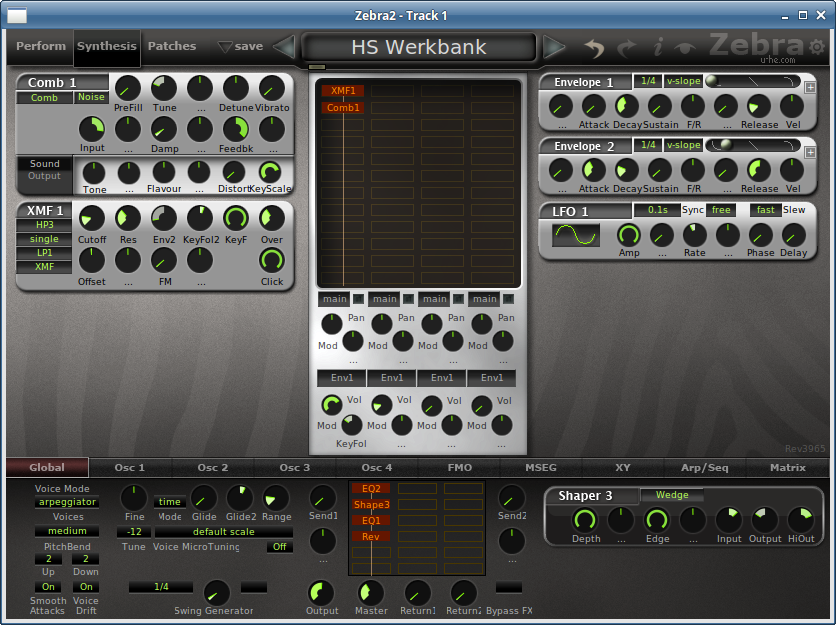This screenshot has height=625, width=836.
Task: Click the XMF 1 Click knob
Action: tap(271, 260)
